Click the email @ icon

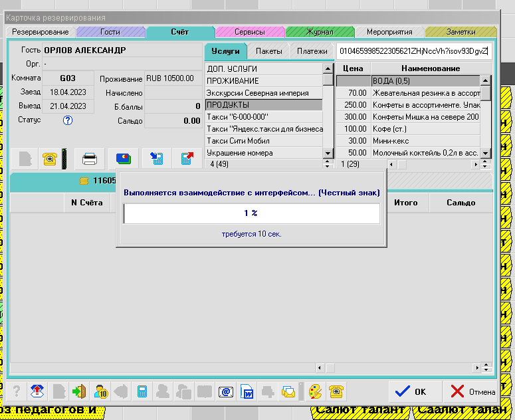point(225,391)
